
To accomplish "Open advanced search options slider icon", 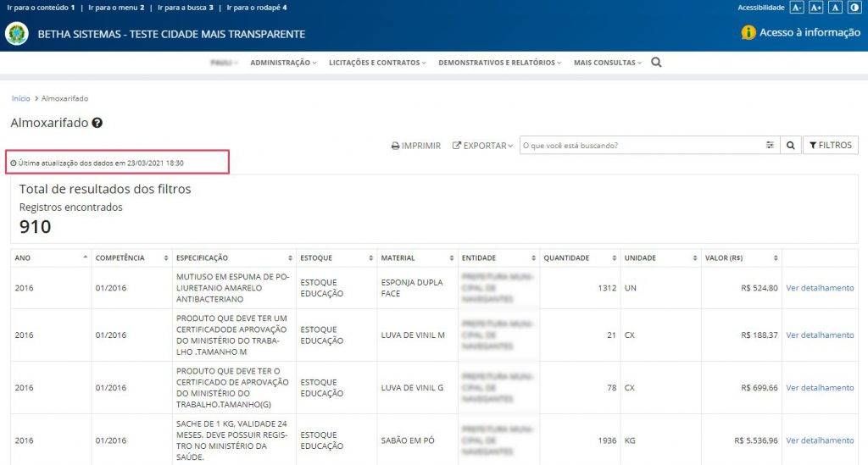I will click(770, 146).
